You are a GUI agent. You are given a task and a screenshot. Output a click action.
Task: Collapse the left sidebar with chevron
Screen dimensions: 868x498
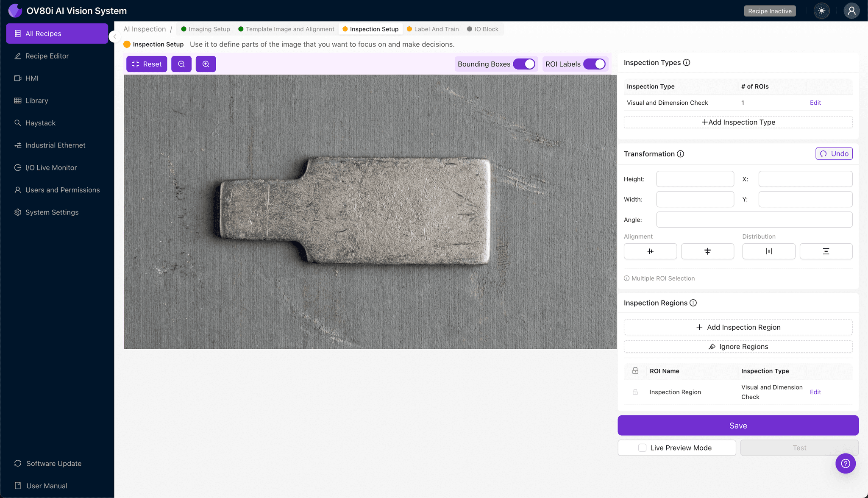tap(114, 36)
